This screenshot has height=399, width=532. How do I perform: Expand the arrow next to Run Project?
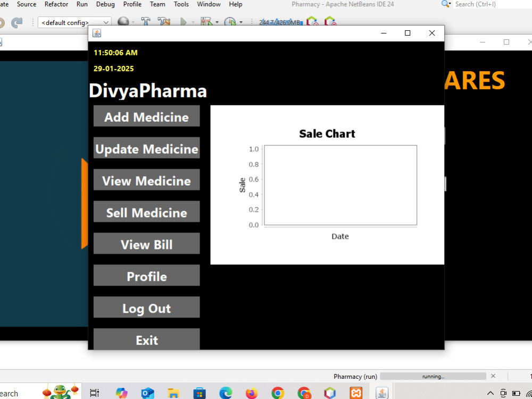click(193, 22)
